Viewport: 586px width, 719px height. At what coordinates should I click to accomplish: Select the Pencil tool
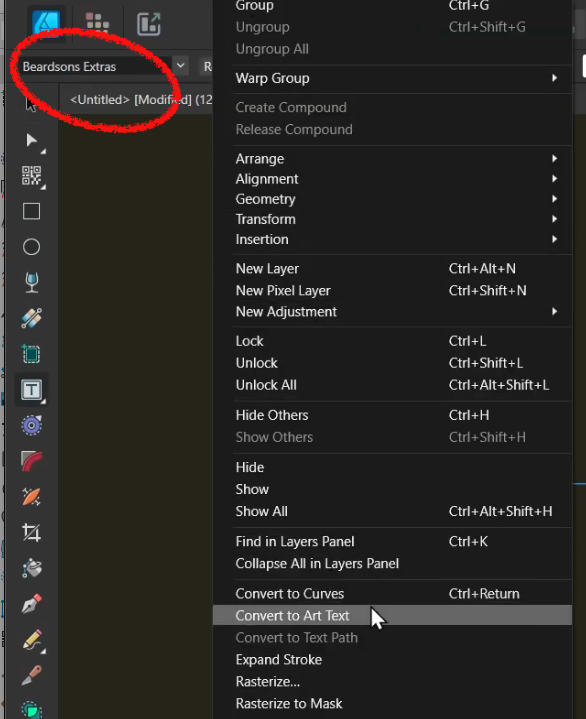point(31,639)
